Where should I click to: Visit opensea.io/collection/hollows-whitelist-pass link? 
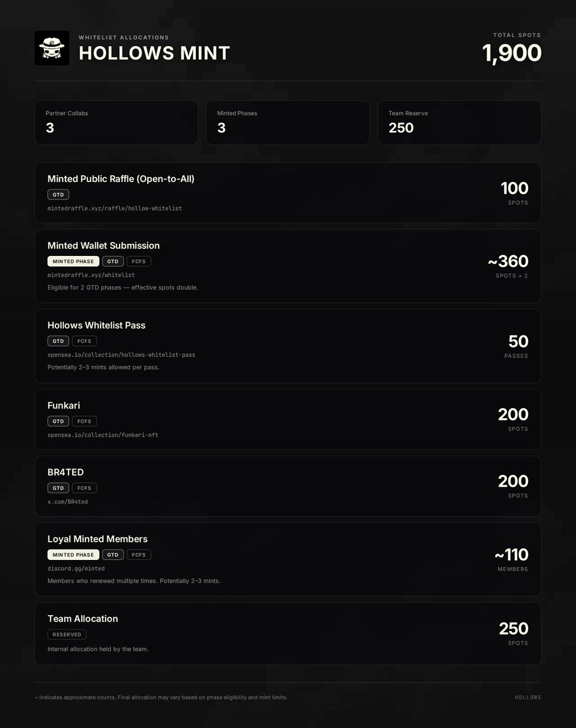pos(121,354)
